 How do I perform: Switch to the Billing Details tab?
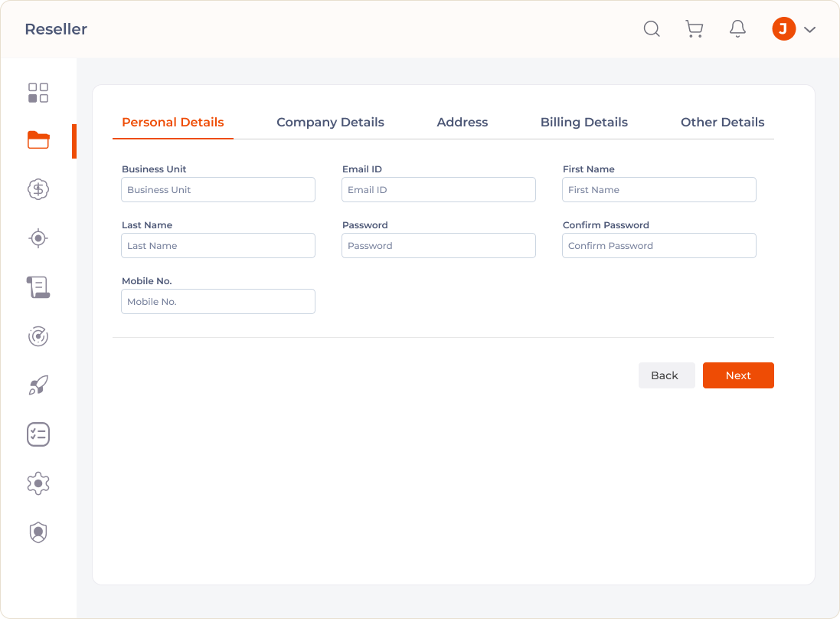584,123
